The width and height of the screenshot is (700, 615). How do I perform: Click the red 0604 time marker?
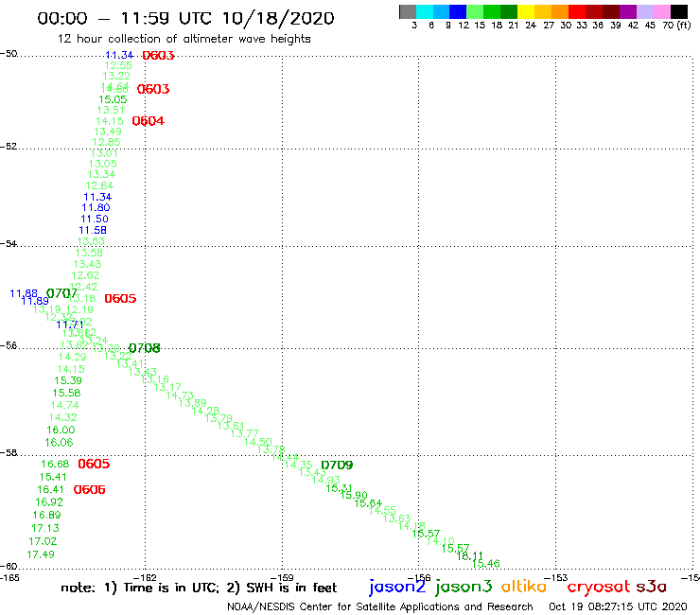tap(149, 121)
